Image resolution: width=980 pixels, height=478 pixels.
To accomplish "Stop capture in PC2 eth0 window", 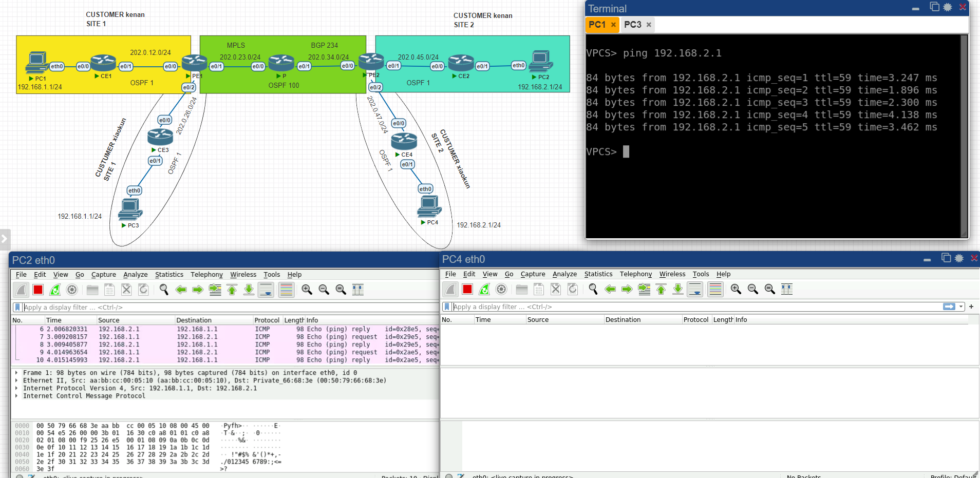I will click(38, 290).
